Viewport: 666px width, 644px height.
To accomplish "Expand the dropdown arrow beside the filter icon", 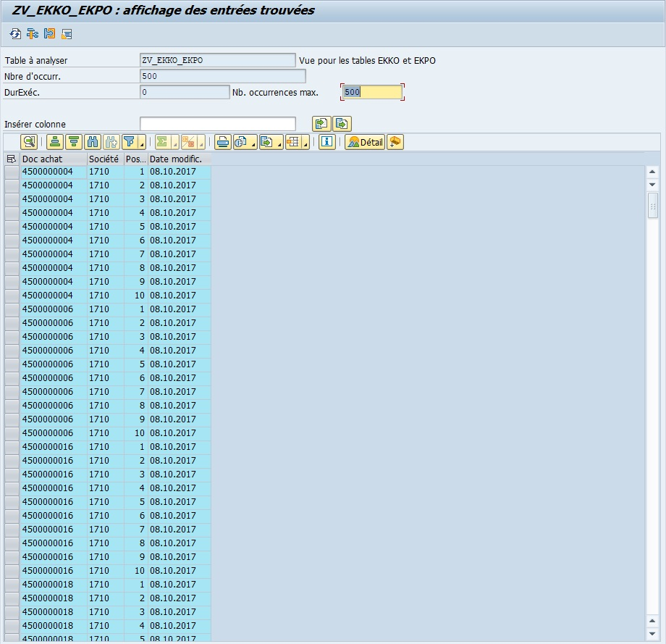I will tap(142, 144).
